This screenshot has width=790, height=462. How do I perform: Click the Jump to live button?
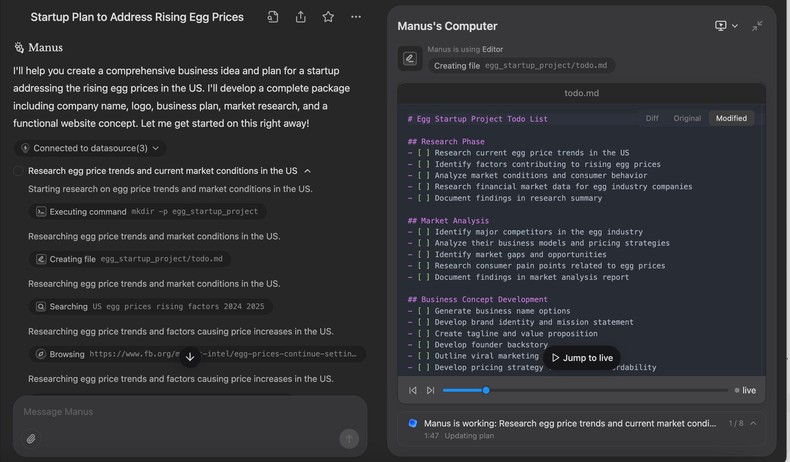[581, 358]
